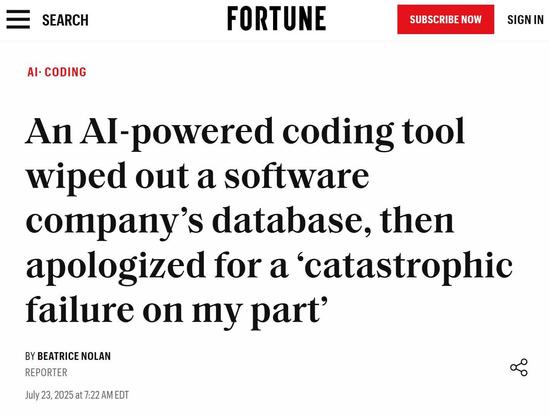
Task: Click the '7:22 AM EDT' time text
Action: (x=107, y=395)
